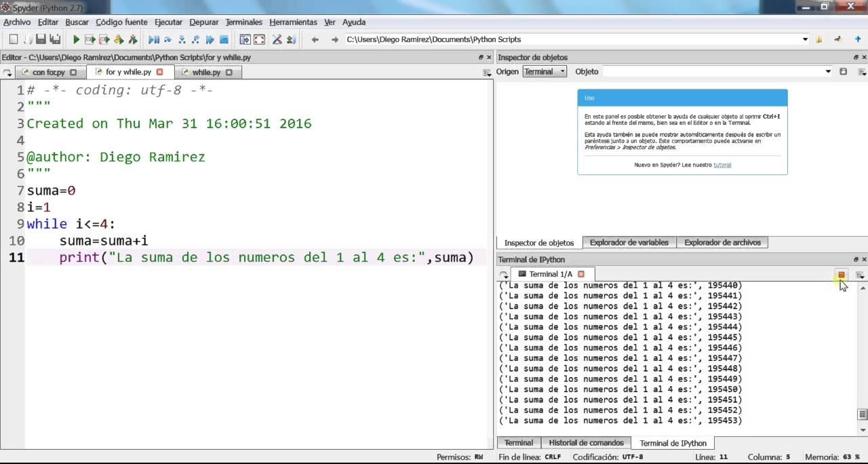Screen dimensions: 868x464
Task: Open the editor pane options menu icon
Action: [x=486, y=73]
